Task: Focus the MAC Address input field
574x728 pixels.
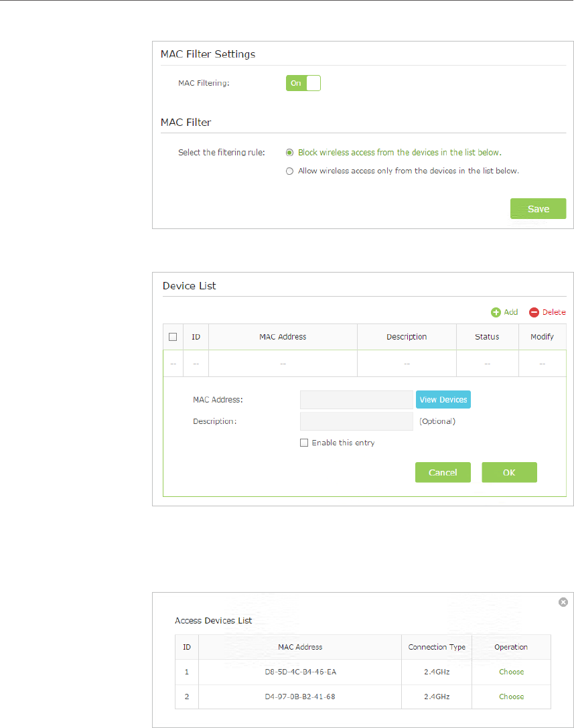Action: [x=357, y=400]
